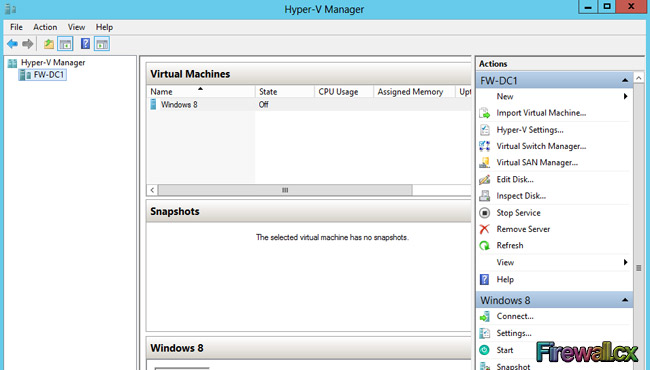Click the Settings icon under Windows 8
The height and width of the screenshot is (370, 650).
[x=485, y=333]
